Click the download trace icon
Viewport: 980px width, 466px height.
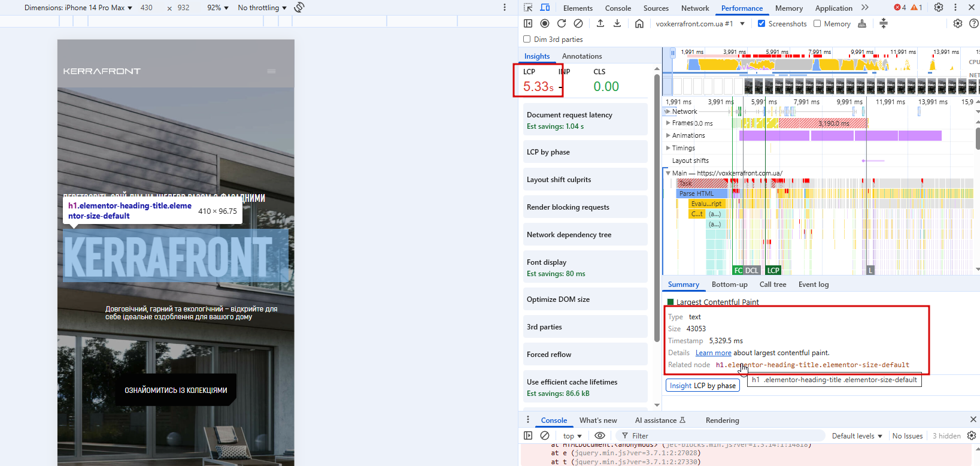(617, 23)
